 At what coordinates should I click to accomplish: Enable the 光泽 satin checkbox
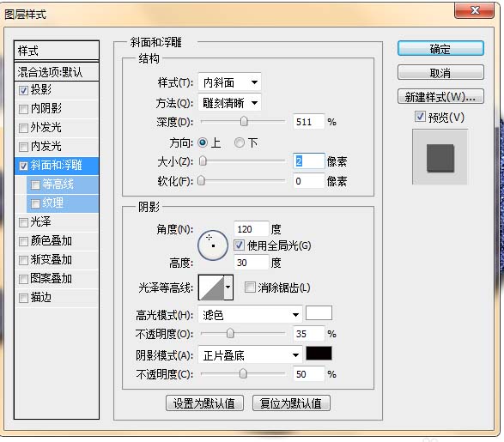click(x=23, y=222)
